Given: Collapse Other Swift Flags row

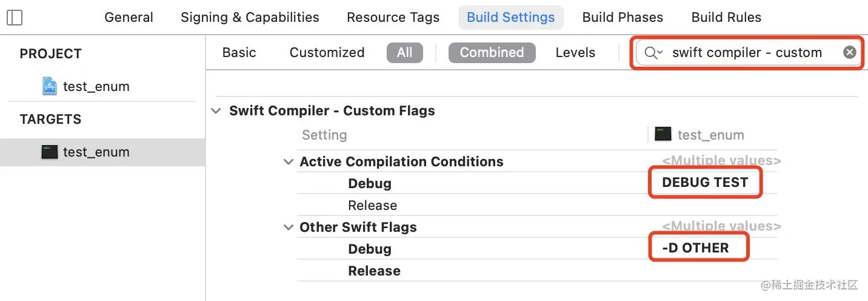Looking at the screenshot, I should pyautogui.click(x=289, y=228).
